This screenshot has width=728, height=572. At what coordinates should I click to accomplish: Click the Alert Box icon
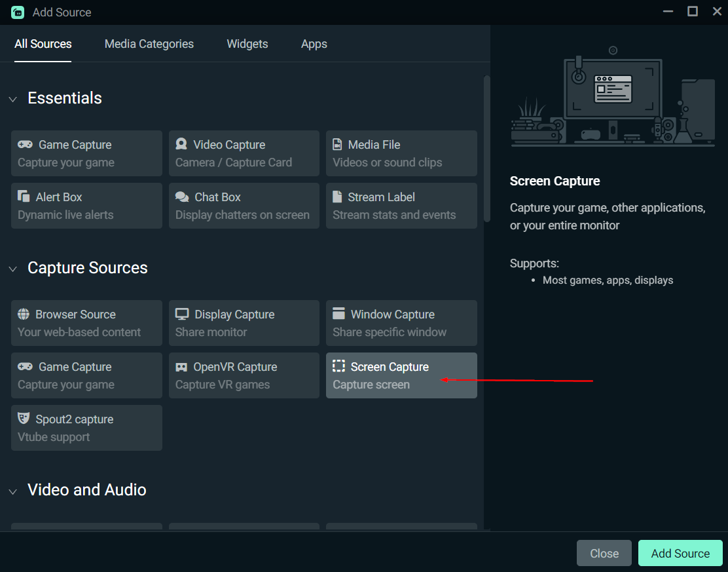pyautogui.click(x=24, y=196)
